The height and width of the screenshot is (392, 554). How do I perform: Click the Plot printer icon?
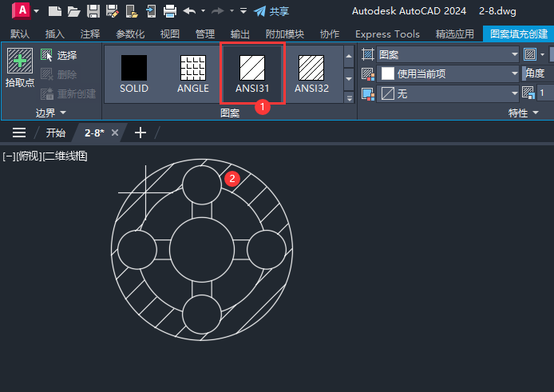pos(170,11)
